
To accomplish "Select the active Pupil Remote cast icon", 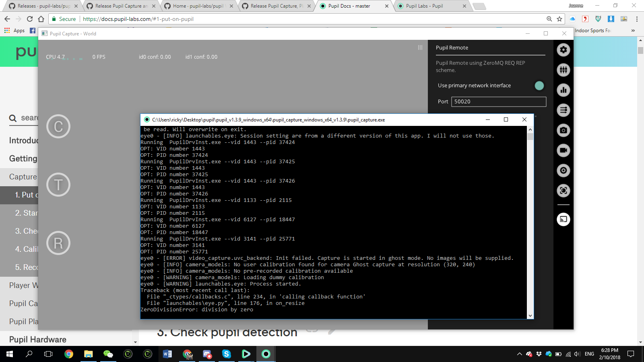I will [563, 219].
